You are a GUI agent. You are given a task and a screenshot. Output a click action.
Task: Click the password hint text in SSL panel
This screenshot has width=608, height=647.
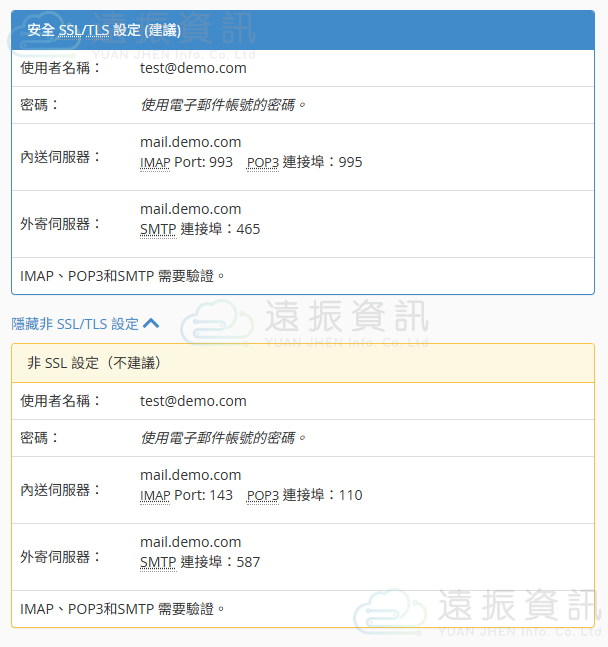pyautogui.click(x=223, y=105)
